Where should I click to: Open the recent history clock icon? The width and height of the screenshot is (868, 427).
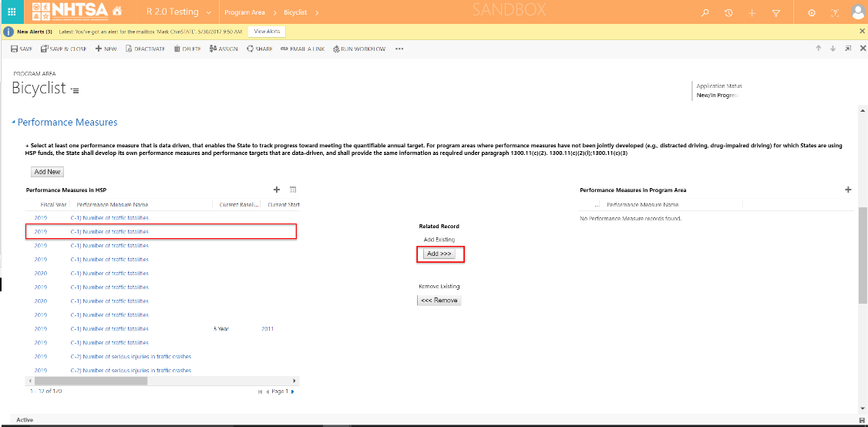coord(728,13)
